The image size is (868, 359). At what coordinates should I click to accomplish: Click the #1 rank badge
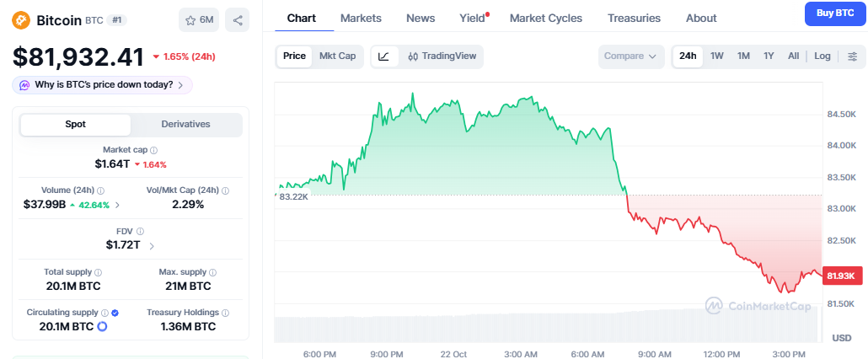[x=116, y=20]
